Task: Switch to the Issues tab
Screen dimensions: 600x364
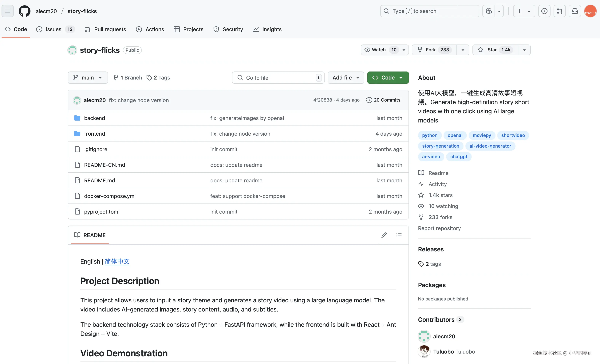Action: point(53,29)
